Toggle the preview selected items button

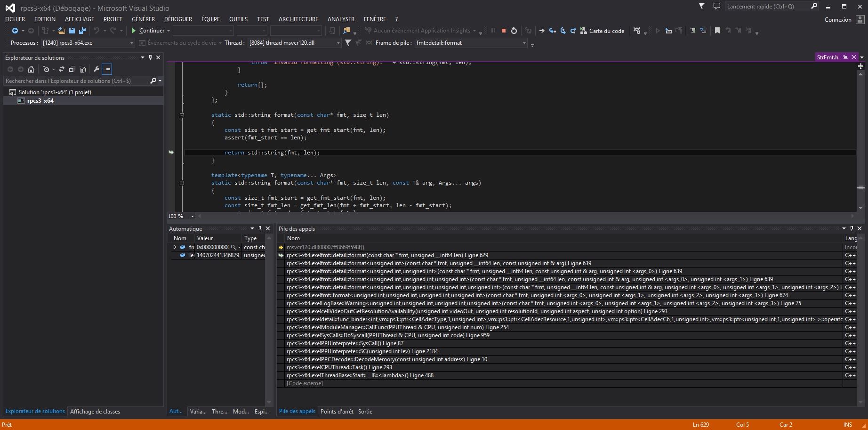[x=107, y=69]
